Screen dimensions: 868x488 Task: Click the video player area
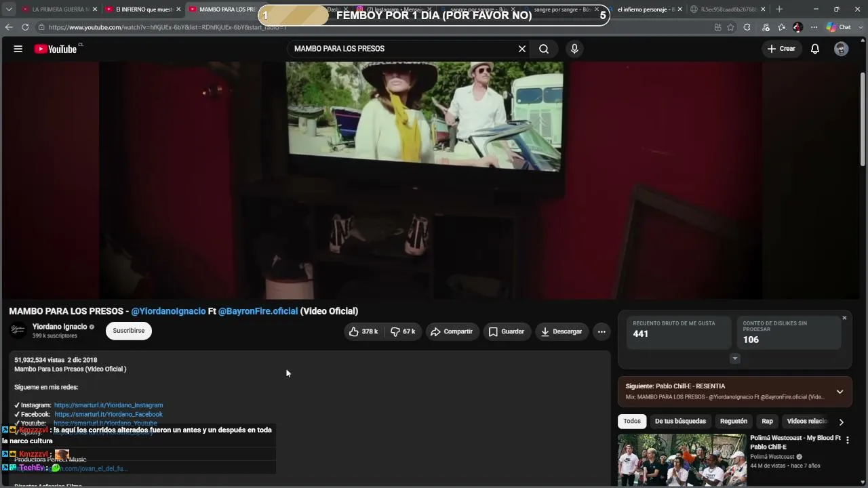pyautogui.click(x=431, y=180)
